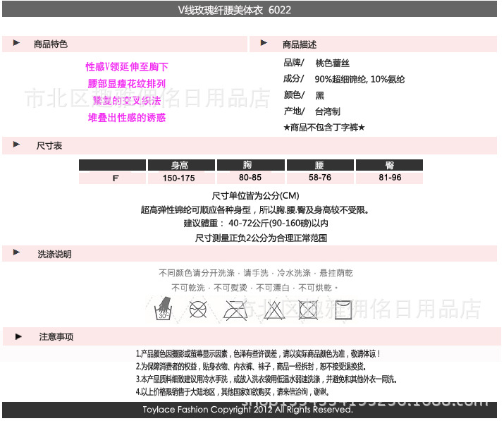The width and height of the screenshot is (504, 421).
Task: Click the arrow beside 洗涤说明 header
Action: tap(16, 254)
